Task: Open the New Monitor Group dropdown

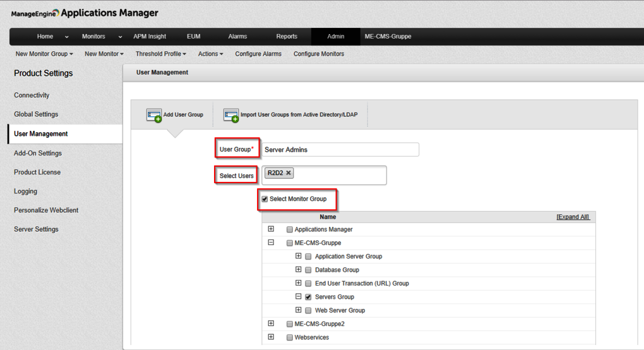Action: 44,54
